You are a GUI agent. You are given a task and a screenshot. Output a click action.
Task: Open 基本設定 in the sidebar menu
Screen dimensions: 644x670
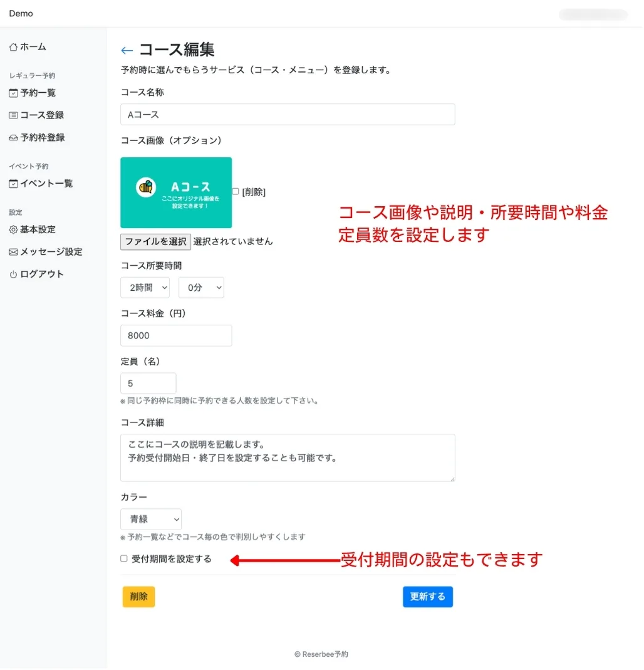(x=38, y=230)
